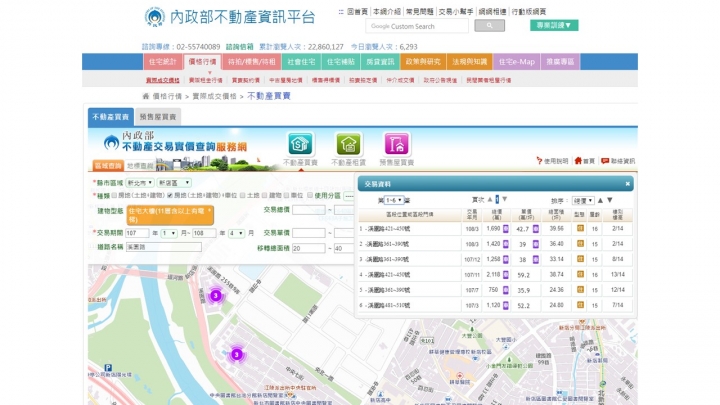
Task: Open the 社會住宅 menu
Action: [301, 62]
